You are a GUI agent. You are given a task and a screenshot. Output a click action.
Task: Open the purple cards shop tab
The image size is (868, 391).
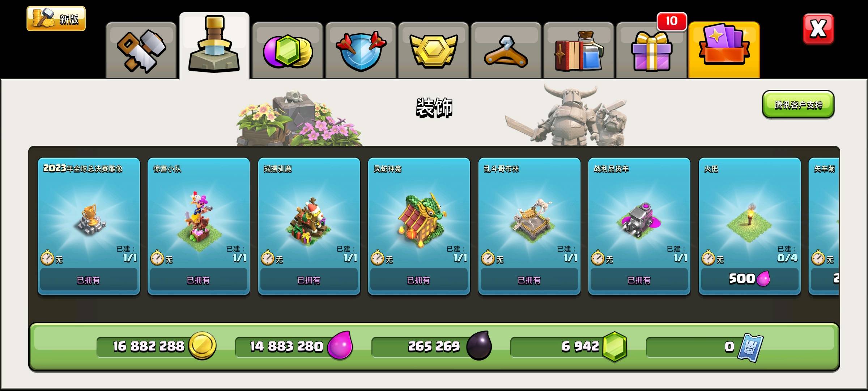(724, 50)
